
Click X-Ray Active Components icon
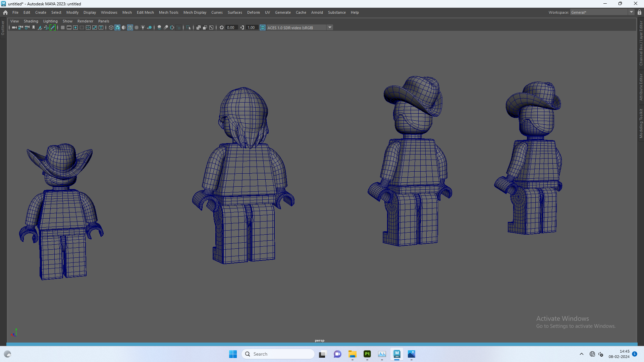tap(205, 27)
